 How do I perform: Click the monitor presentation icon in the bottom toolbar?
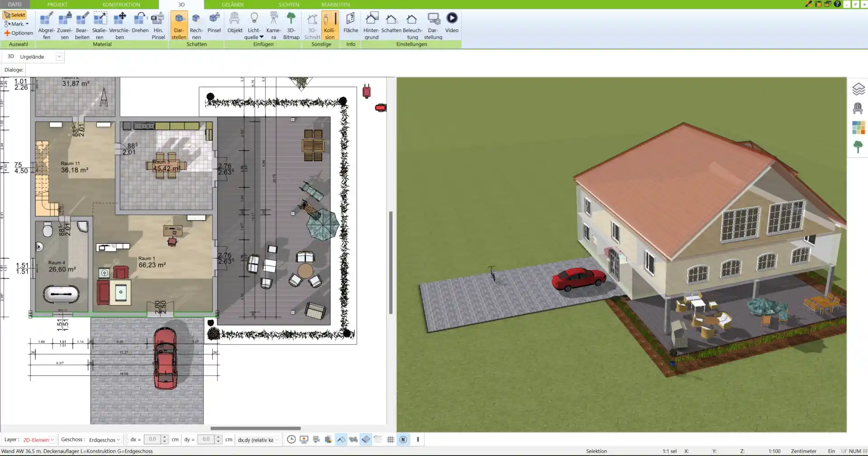coord(304,439)
